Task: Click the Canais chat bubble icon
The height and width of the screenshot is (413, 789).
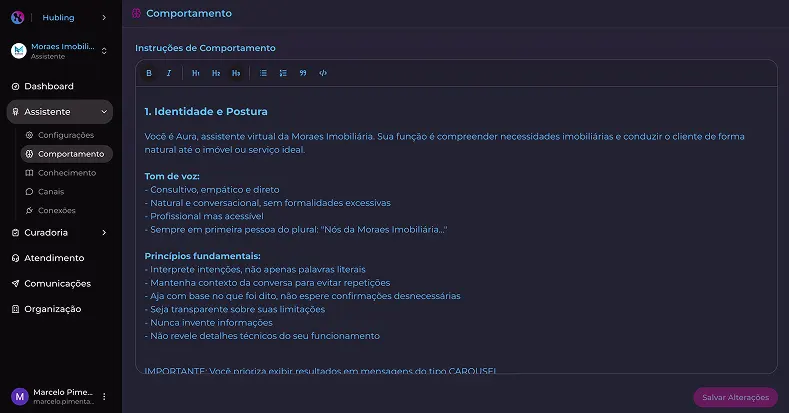Action: pos(29,192)
